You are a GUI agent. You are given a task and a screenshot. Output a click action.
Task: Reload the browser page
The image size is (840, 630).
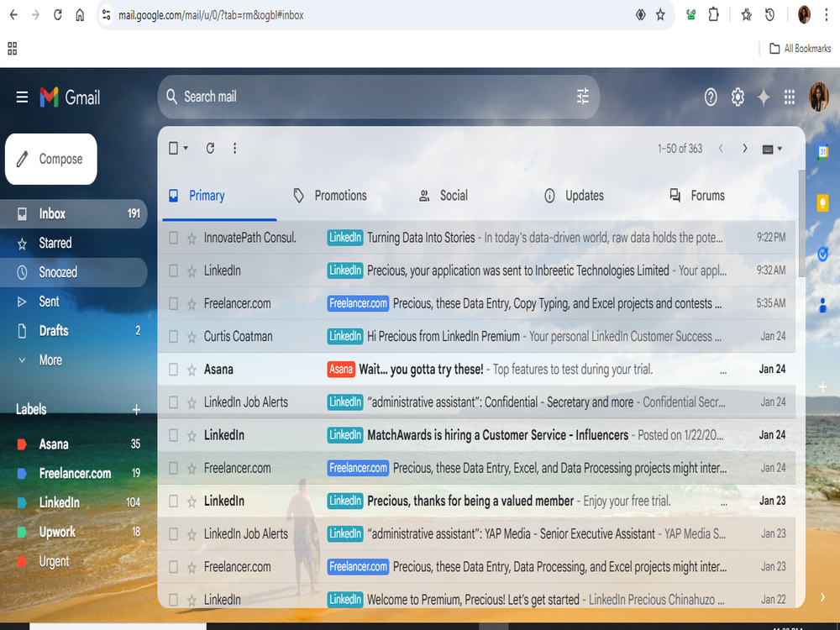58,15
